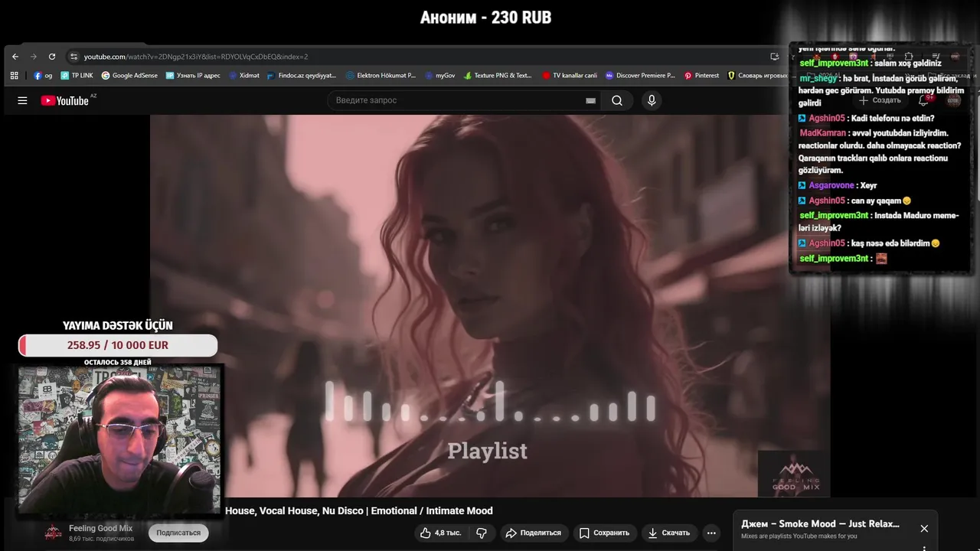The image size is (980, 551).
Task: Click the video title ending 'Intimate Mood'
Action: point(359,510)
